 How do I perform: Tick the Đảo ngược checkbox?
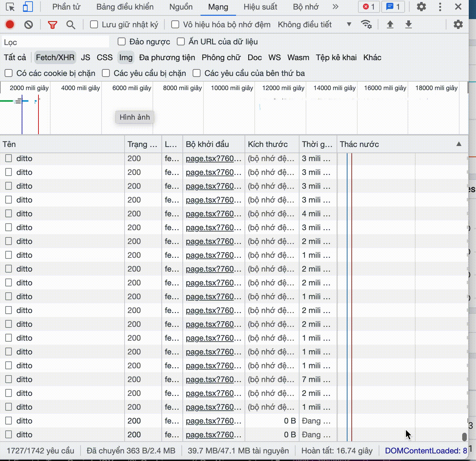[122, 41]
